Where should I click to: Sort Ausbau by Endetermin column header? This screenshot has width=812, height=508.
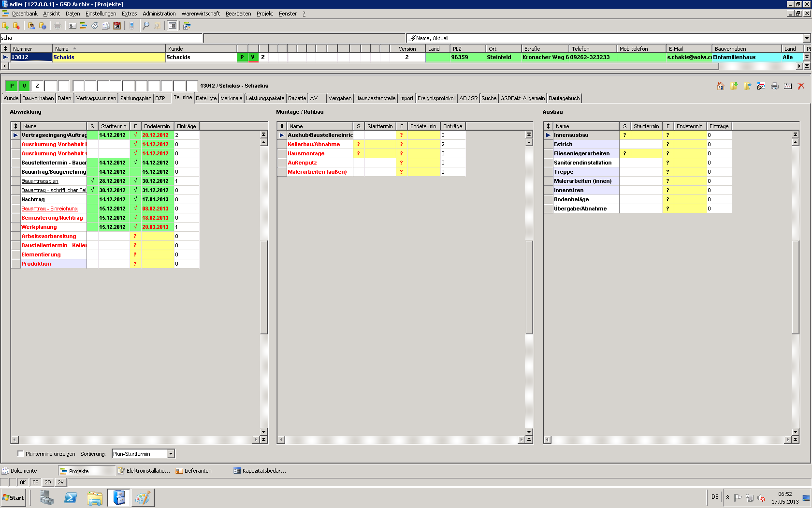pos(690,126)
